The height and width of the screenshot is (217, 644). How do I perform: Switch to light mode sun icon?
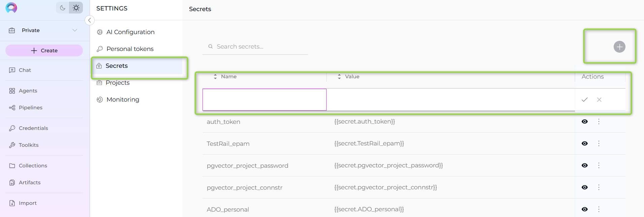(76, 8)
